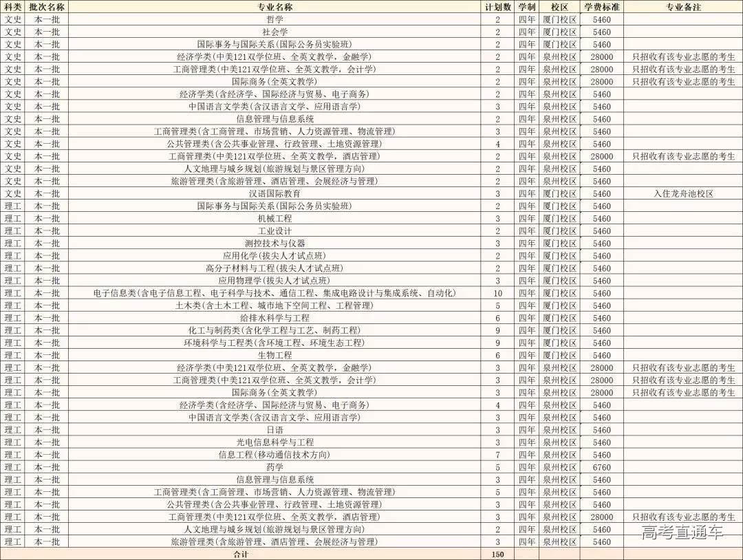
Task: Select the 计划数 column header
Action: tap(497, 7)
